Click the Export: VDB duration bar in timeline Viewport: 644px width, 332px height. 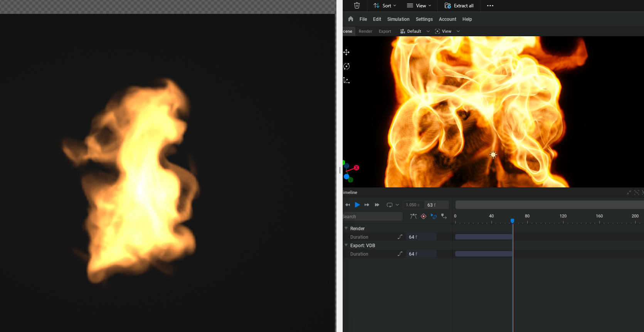[484, 254]
